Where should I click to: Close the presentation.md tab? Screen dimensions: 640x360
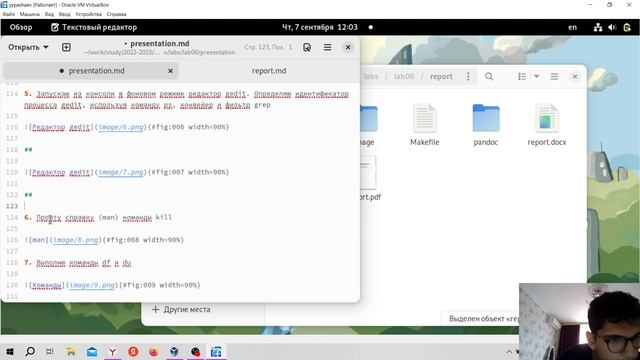(170, 71)
